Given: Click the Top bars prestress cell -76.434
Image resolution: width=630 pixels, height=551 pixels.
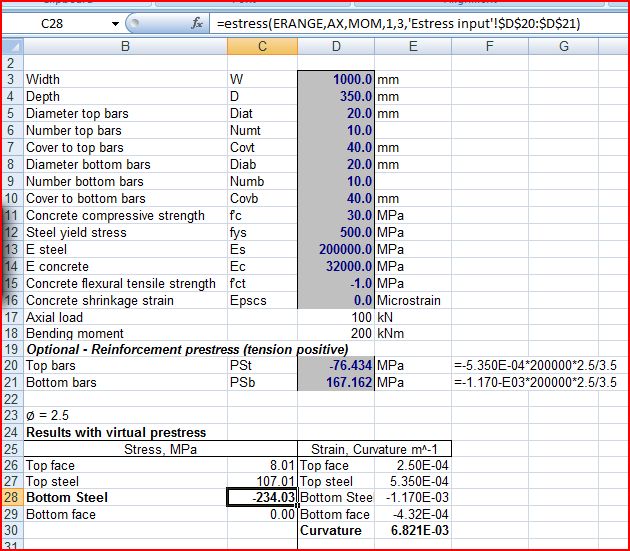Looking at the screenshot, I should pyautogui.click(x=336, y=366).
